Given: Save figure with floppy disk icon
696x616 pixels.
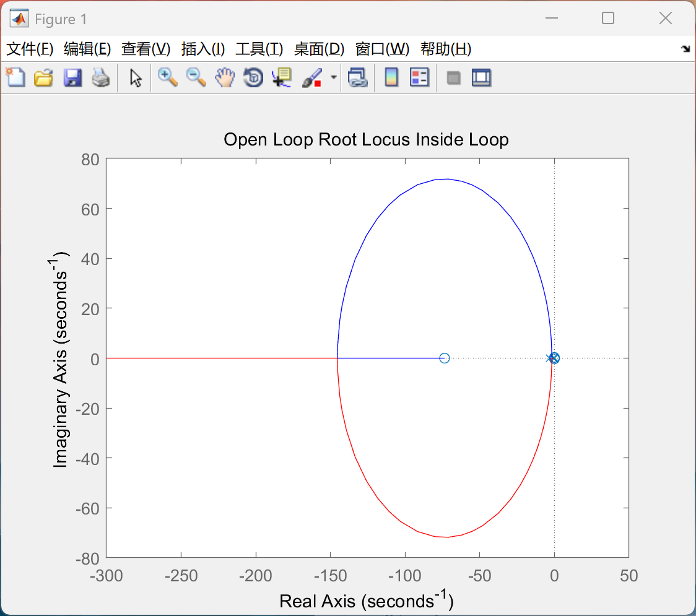Looking at the screenshot, I should click(x=72, y=78).
